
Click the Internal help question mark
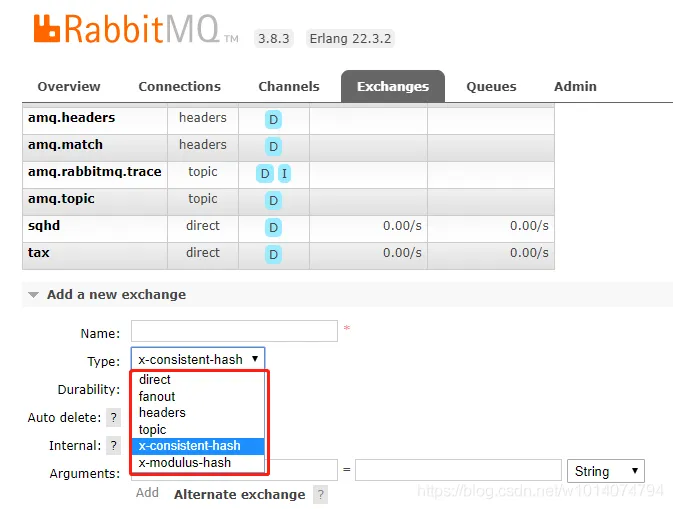113,445
